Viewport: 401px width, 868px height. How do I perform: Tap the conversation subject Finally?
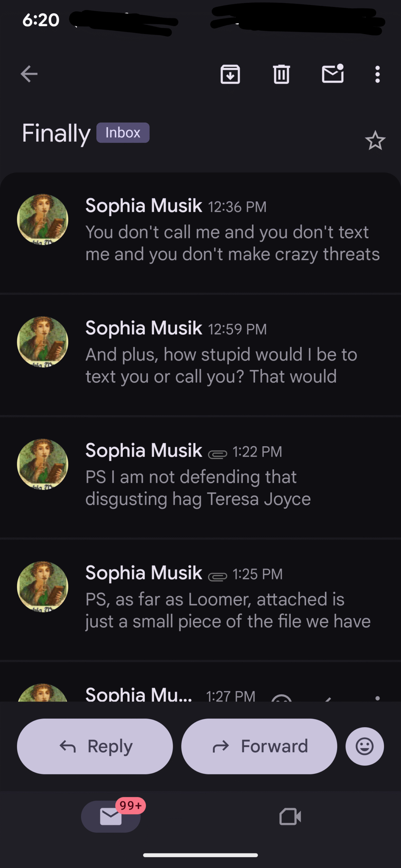coord(56,133)
